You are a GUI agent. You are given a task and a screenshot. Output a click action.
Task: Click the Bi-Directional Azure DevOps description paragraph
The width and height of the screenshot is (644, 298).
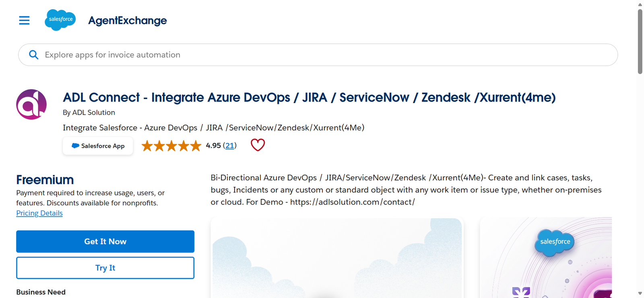(406, 190)
